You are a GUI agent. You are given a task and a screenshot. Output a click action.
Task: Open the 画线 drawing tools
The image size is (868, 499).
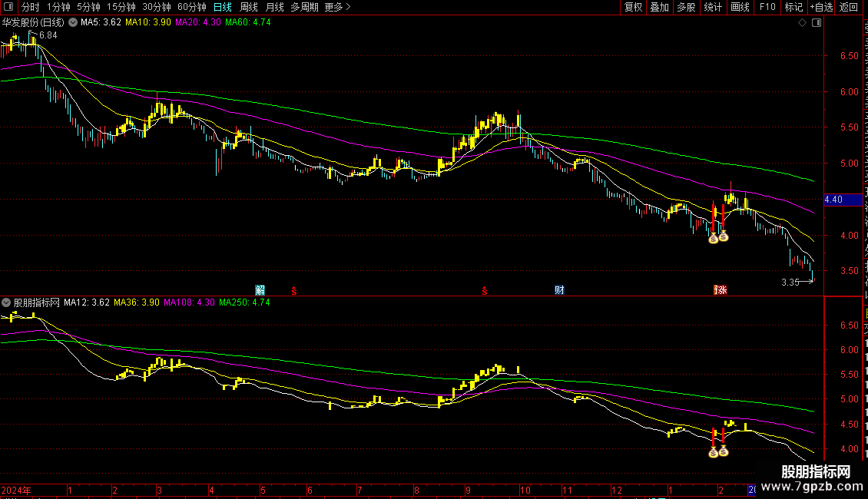[x=740, y=7]
